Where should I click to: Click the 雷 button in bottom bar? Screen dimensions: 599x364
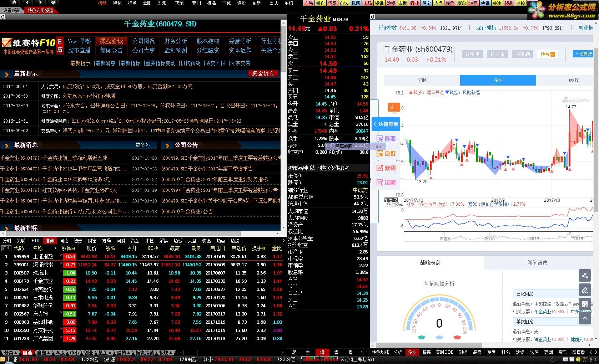pyautogui.click(x=336, y=352)
